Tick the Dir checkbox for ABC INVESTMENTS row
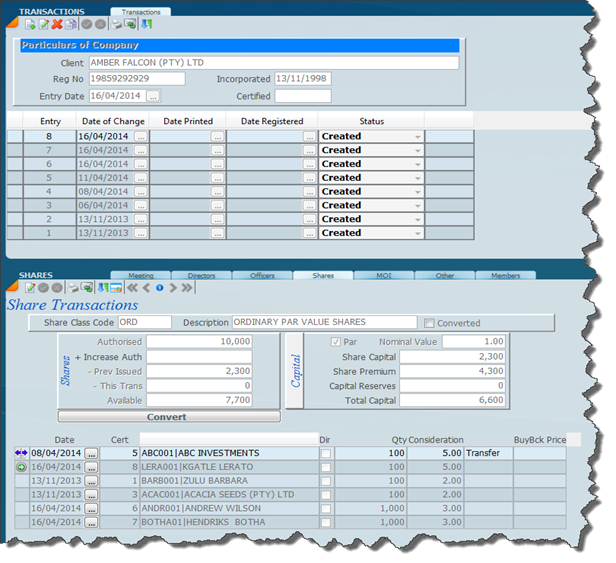The height and width of the screenshot is (563, 616). pyautogui.click(x=325, y=453)
